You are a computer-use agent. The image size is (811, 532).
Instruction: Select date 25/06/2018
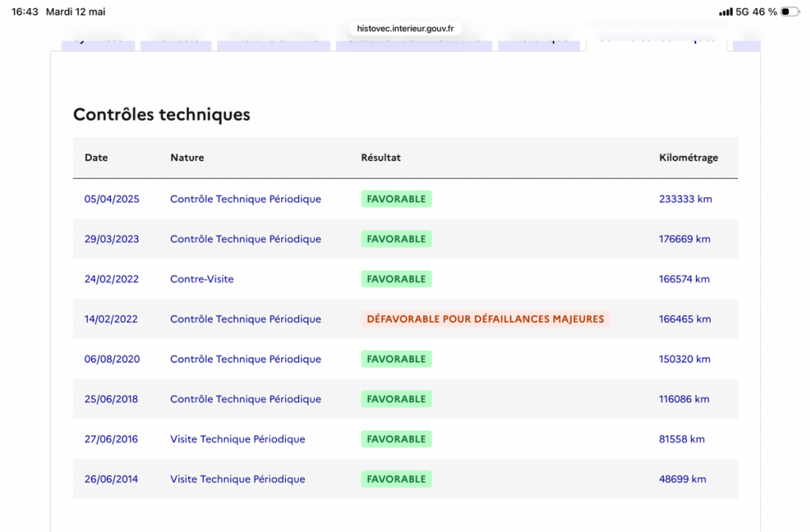111,399
